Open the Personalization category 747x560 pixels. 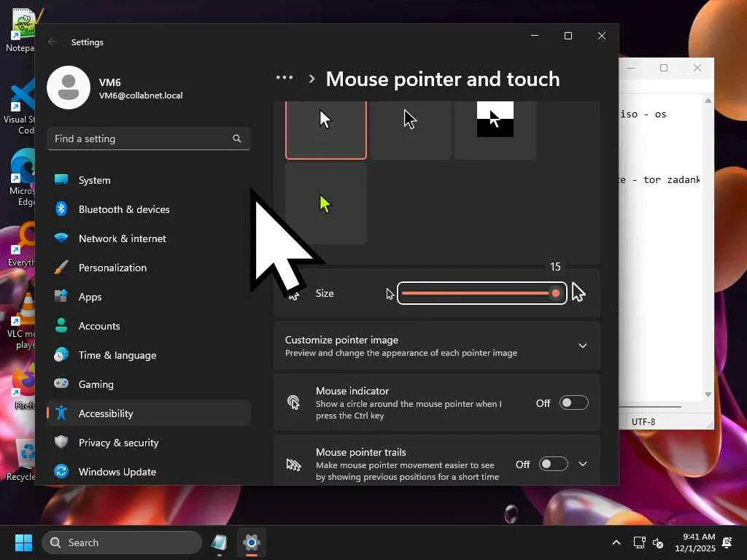point(149,268)
